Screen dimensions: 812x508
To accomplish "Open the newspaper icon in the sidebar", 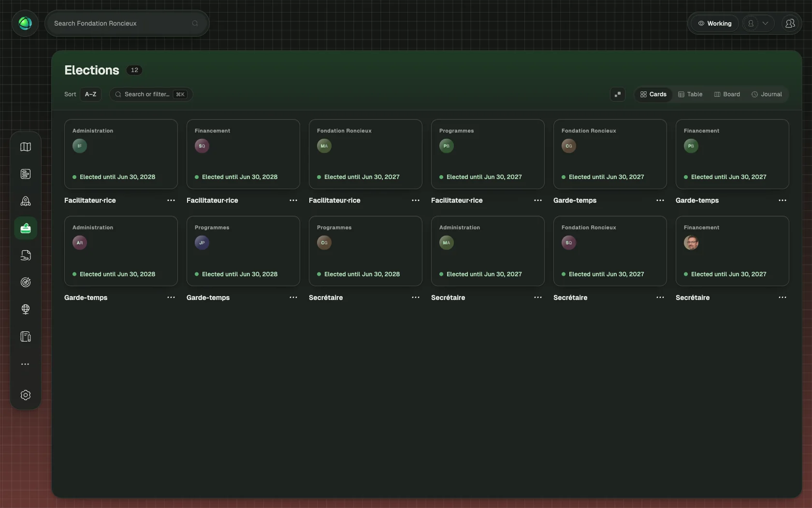I will tap(26, 174).
